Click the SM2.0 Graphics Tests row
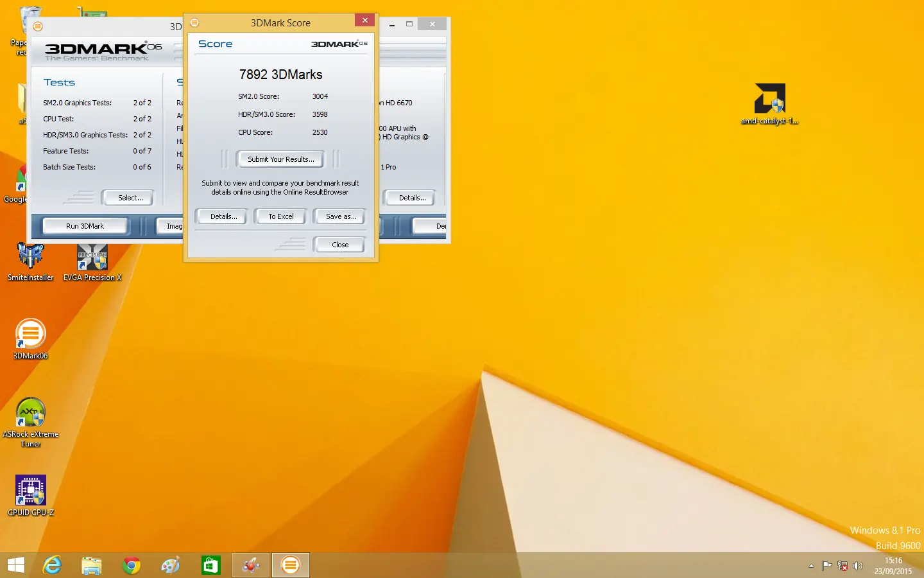Screen dimensions: 924x578 pos(97,103)
